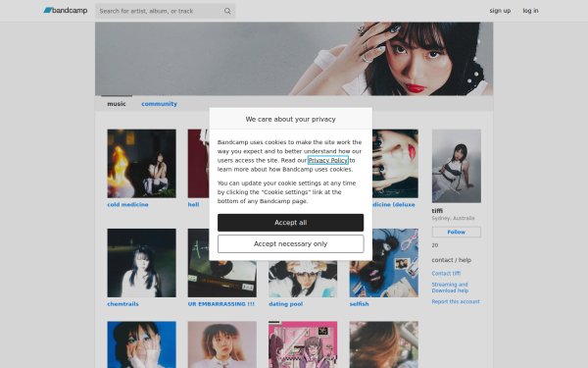This screenshot has width=588, height=368.
Task: Click the tiffi banner header image
Action: pos(294,59)
